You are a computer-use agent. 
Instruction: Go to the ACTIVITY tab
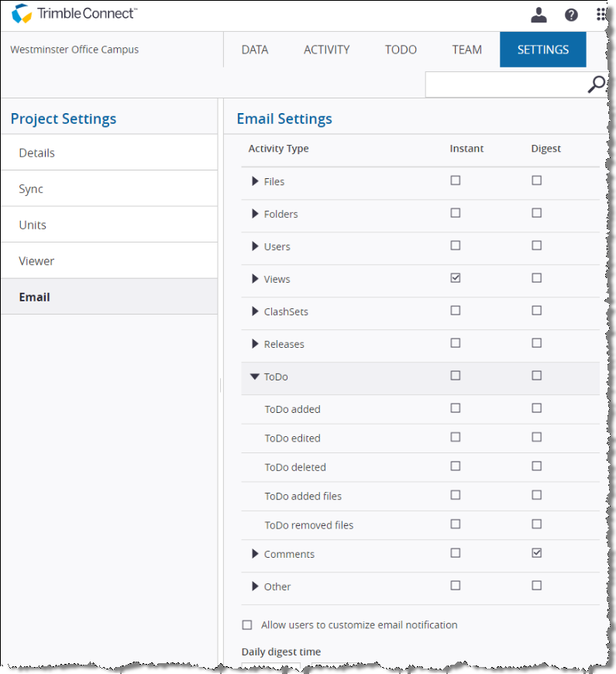(x=326, y=50)
